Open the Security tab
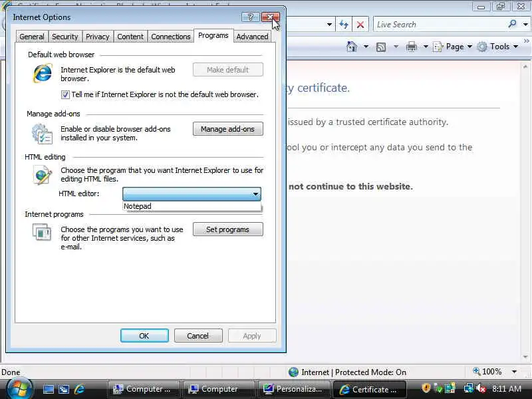This screenshot has width=532, height=399. pos(65,37)
